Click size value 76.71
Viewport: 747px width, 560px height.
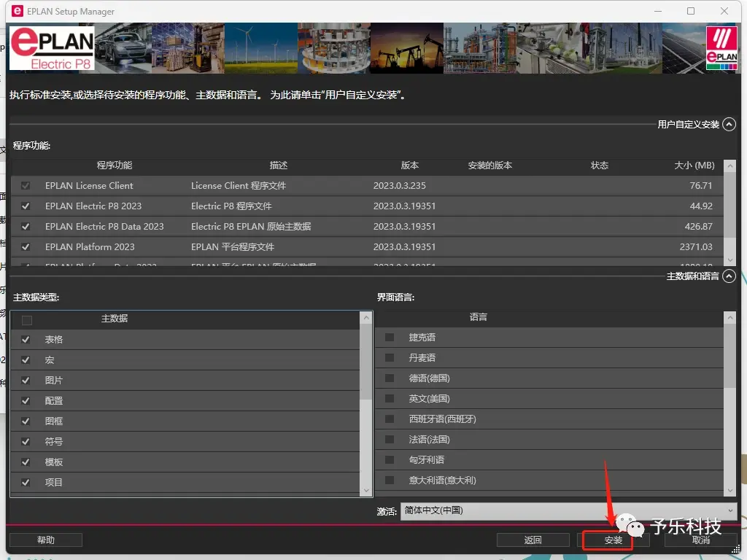[701, 186]
